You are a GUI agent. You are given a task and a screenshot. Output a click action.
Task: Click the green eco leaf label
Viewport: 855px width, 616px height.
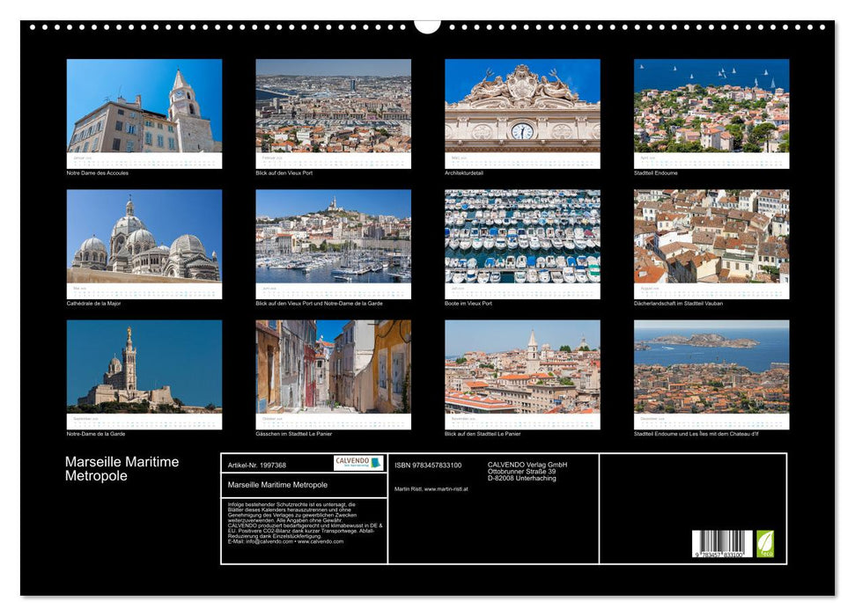click(763, 542)
